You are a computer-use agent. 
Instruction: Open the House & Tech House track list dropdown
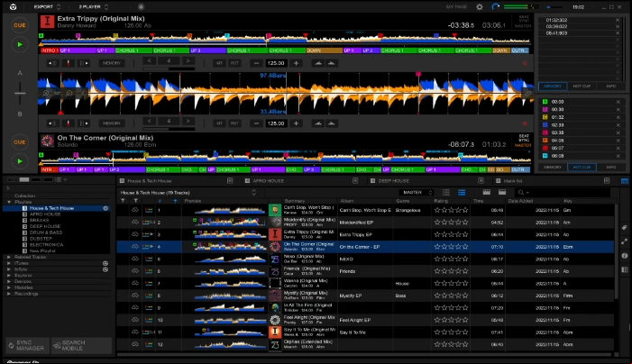point(253,193)
